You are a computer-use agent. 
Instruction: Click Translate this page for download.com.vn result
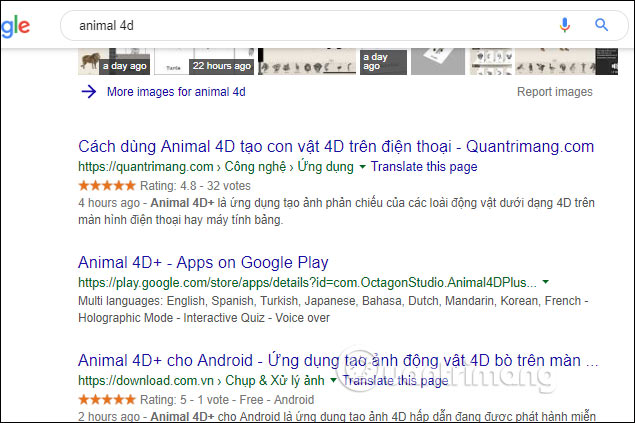coord(395,380)
